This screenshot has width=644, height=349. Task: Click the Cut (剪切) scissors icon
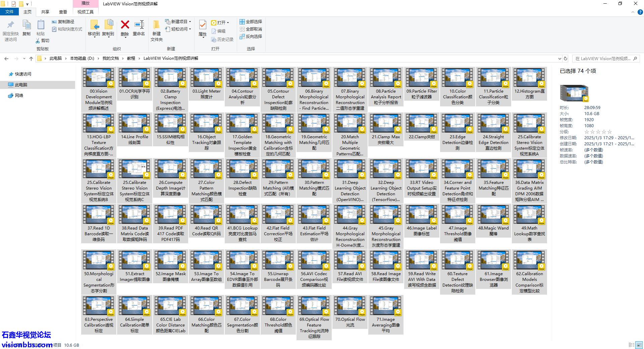(38, 41)
